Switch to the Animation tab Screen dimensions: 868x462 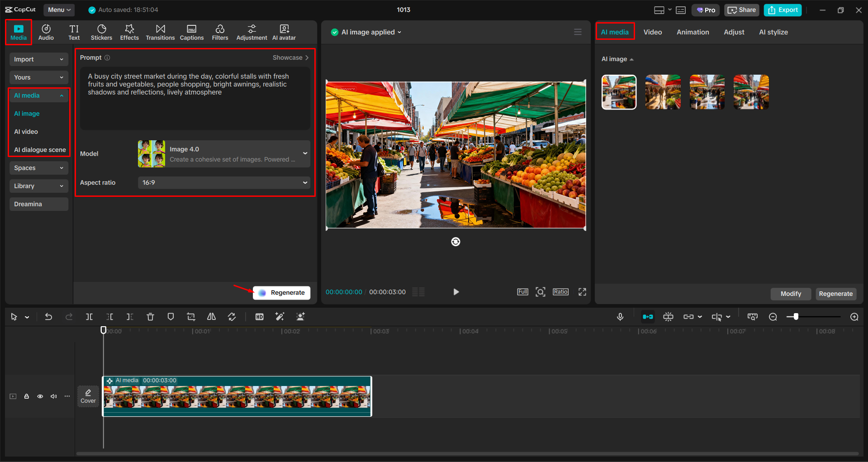point(693,32)
